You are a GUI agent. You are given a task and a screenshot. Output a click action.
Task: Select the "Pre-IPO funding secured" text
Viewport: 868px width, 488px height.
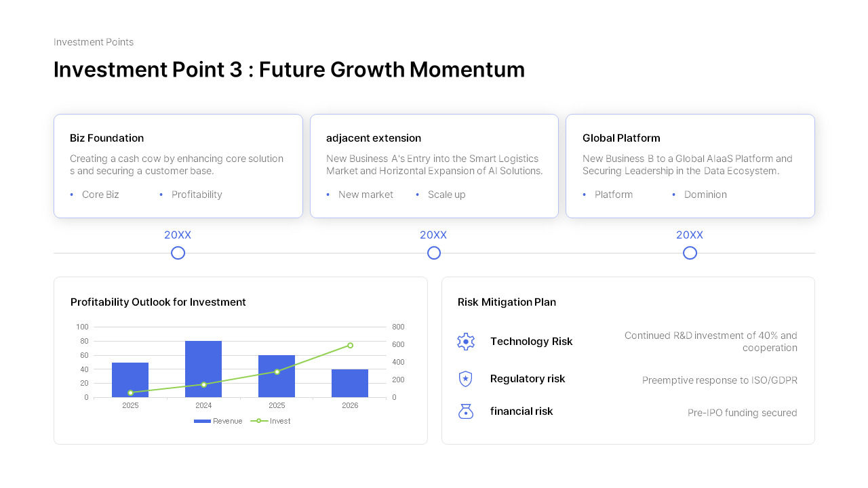[x=743, y=413]
